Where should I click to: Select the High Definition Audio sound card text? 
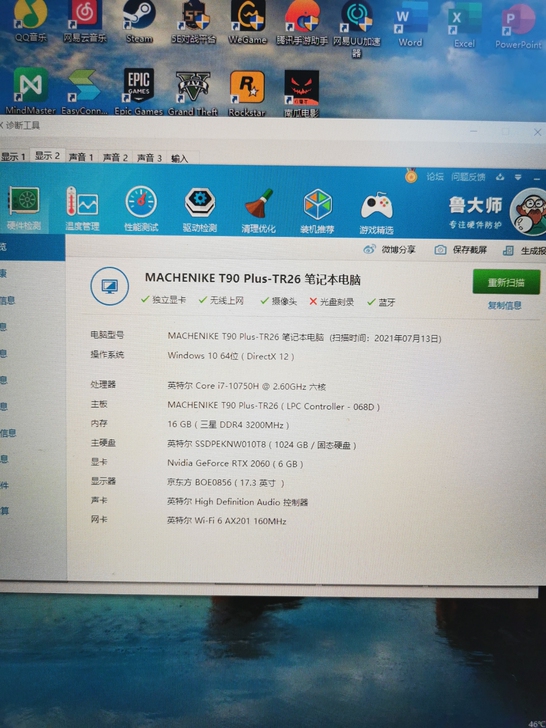(238, 502)
